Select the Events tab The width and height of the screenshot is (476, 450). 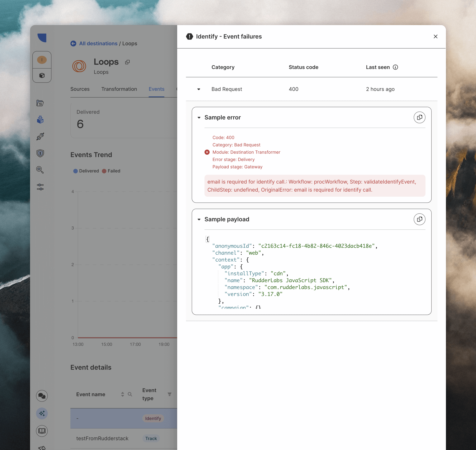point(157,89)
